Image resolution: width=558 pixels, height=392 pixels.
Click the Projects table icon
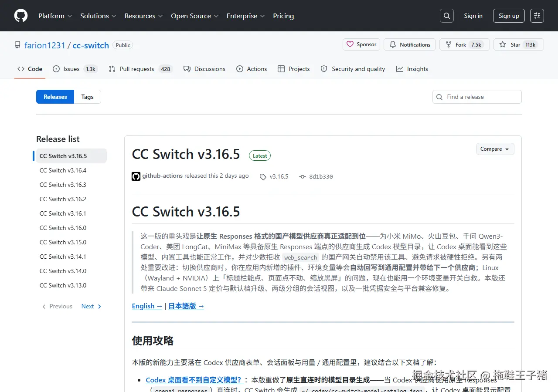281,69
